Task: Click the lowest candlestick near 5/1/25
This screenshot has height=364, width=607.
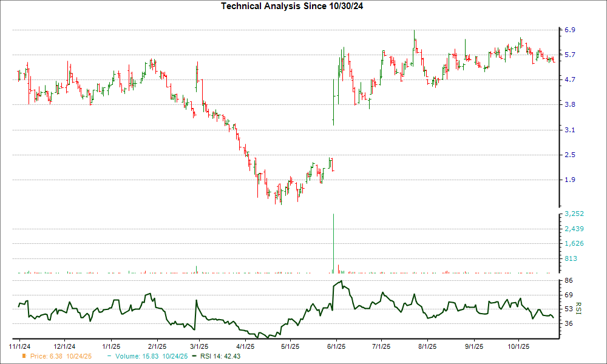Action: pyautogui.click(x=280, y=200)
